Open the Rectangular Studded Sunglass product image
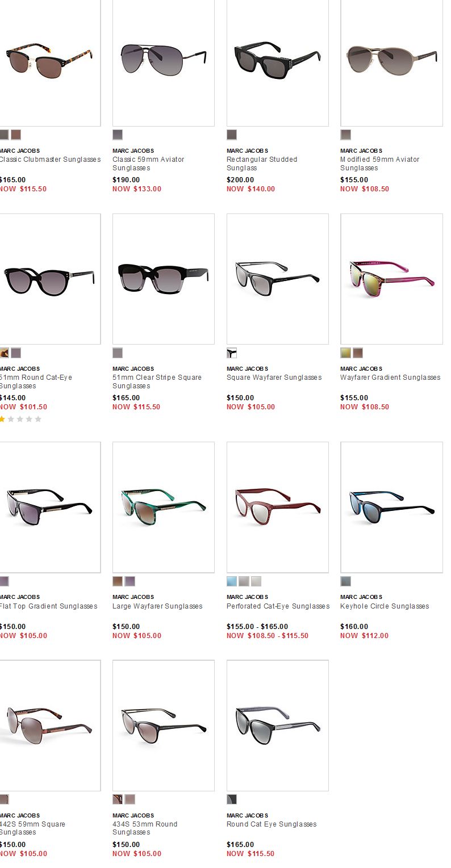The image size is (451, 868). point(278,62)
